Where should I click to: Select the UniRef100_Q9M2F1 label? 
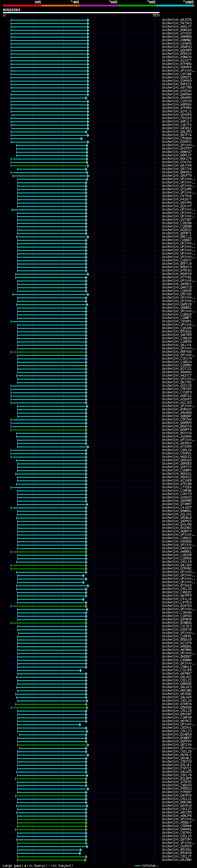pyautogui.click(x=177, y=78)
